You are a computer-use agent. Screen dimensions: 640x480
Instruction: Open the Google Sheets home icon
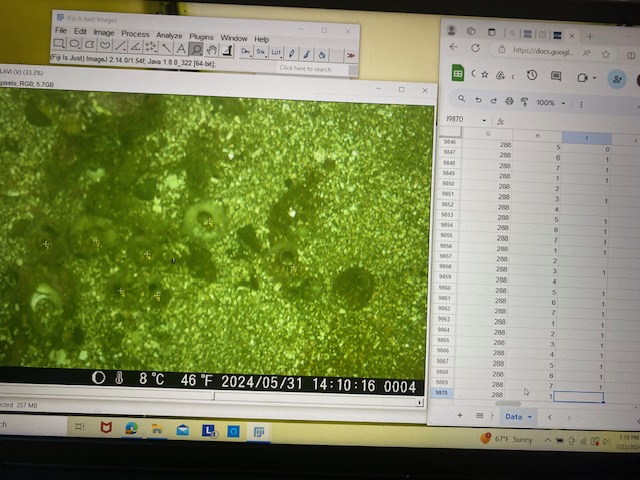(x=458, y=73)
